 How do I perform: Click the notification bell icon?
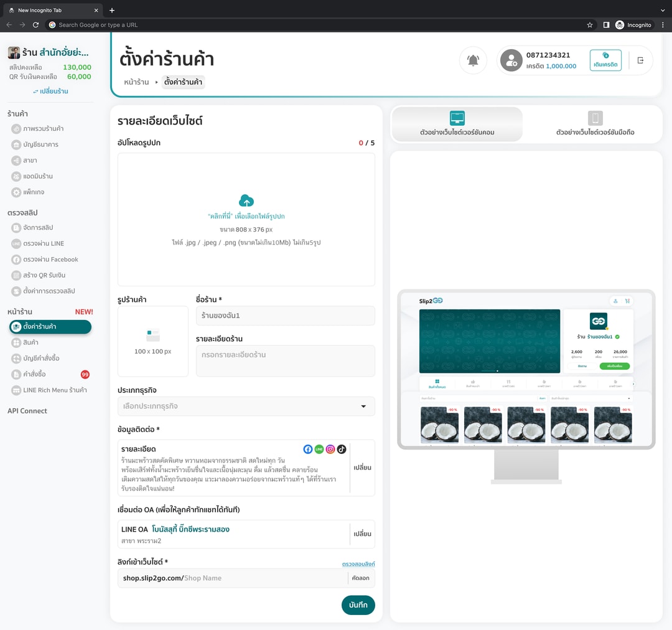pos(473,60)
